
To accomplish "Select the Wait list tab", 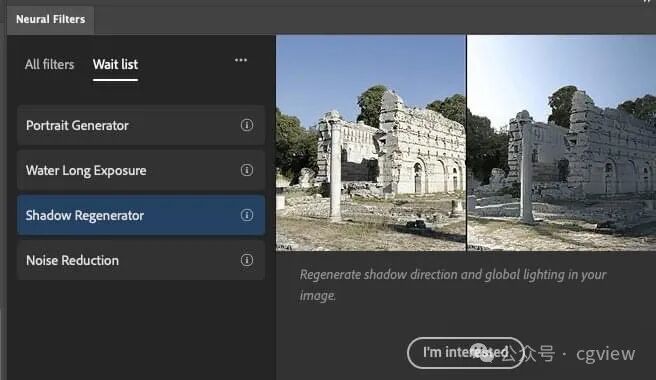I will pos(115,64).
